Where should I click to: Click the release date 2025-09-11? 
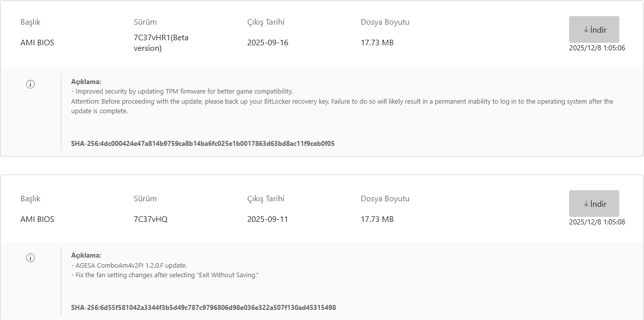(267, 219)
